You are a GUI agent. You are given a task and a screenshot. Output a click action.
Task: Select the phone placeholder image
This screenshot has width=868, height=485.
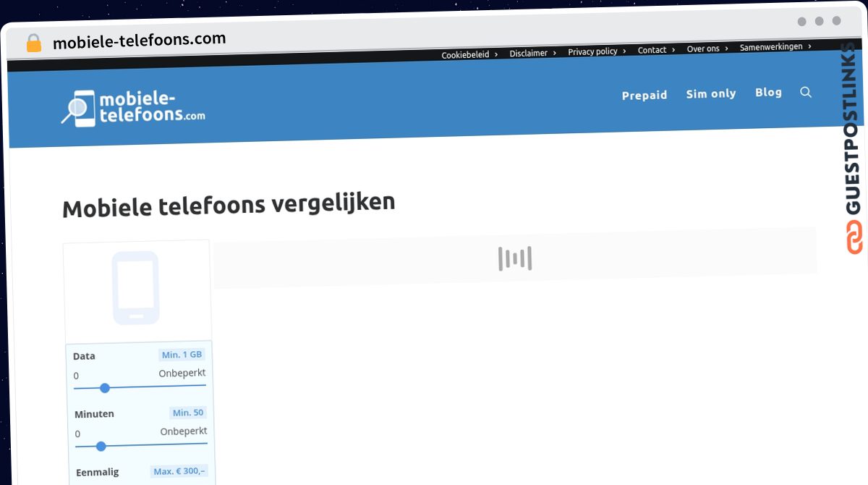[135, 288]
